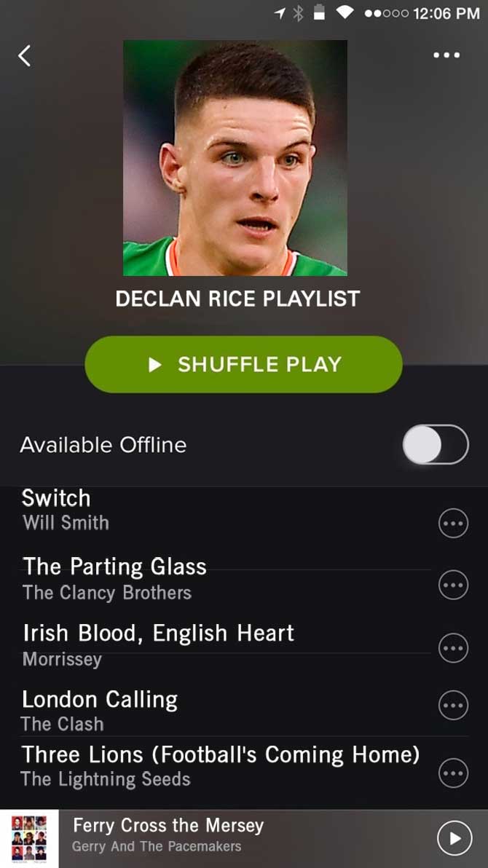
Task: Tap the Bluetooth icon in status bar
Action: coord(299,12)
